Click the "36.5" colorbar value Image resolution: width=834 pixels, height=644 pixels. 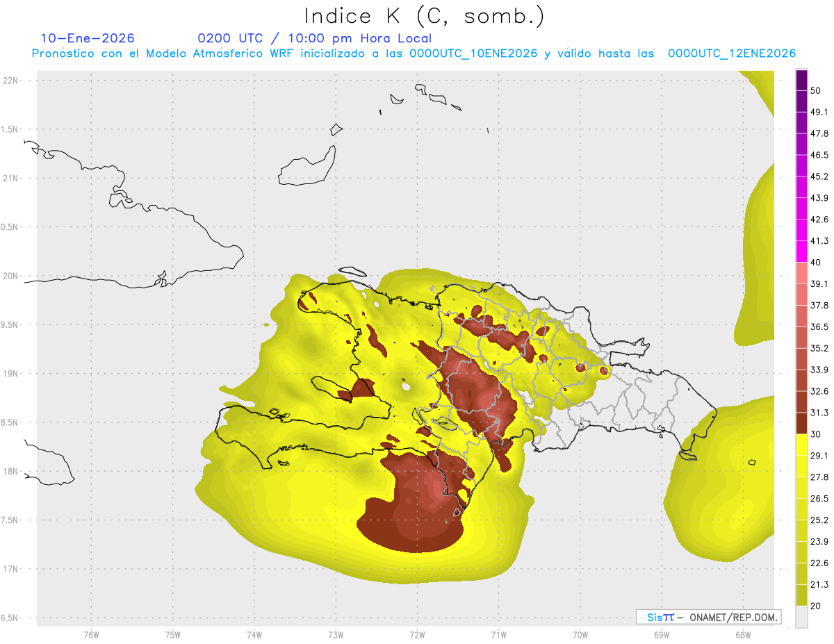tap(819, 327)
